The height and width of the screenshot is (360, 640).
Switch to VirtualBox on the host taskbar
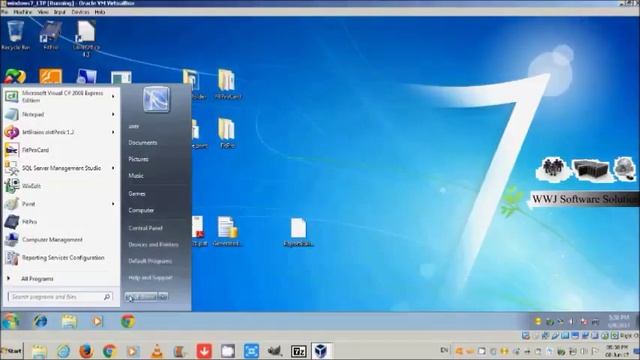click(x=321, y=351)
